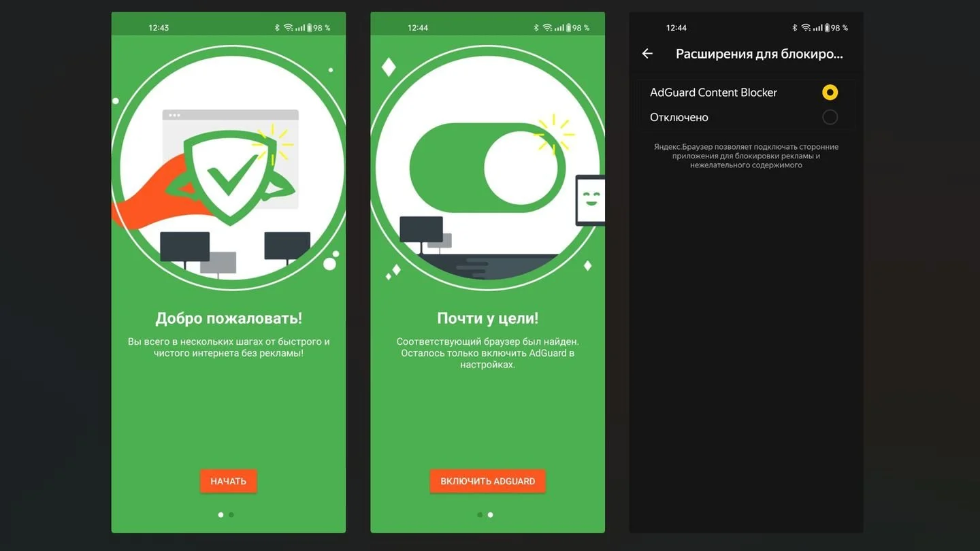This screenshot has height=551, width=980.
Task: Tap the Соответствующий браузер был найден text
Action: [x=487, y=353]
